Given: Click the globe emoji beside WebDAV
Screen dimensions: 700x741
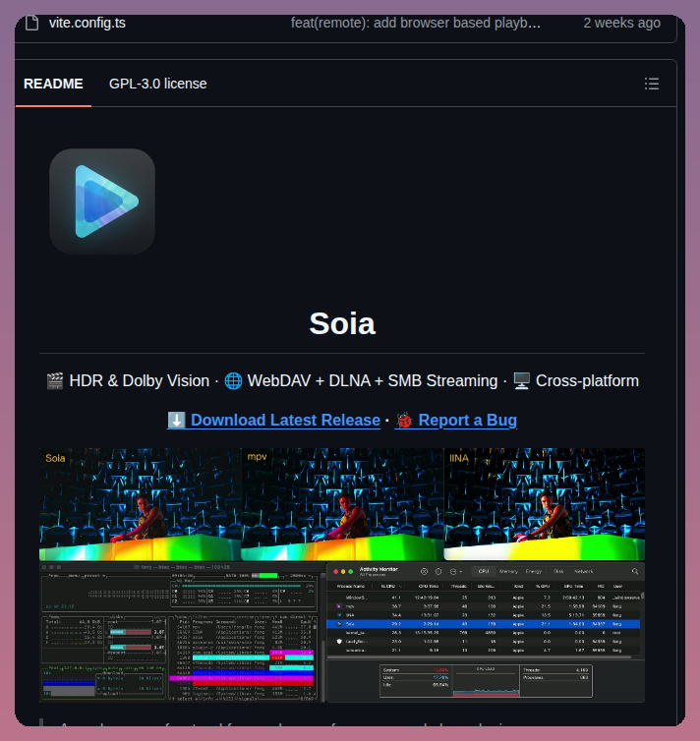Looking at the screenshot, I should click(233, 381).
